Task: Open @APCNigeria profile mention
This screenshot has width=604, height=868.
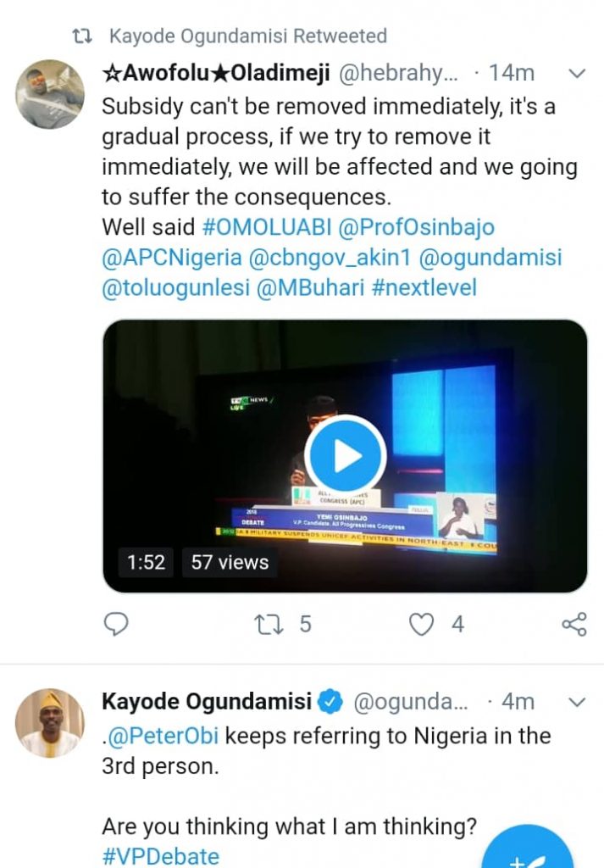Action: pyautogui.click(x=171, y=258)
